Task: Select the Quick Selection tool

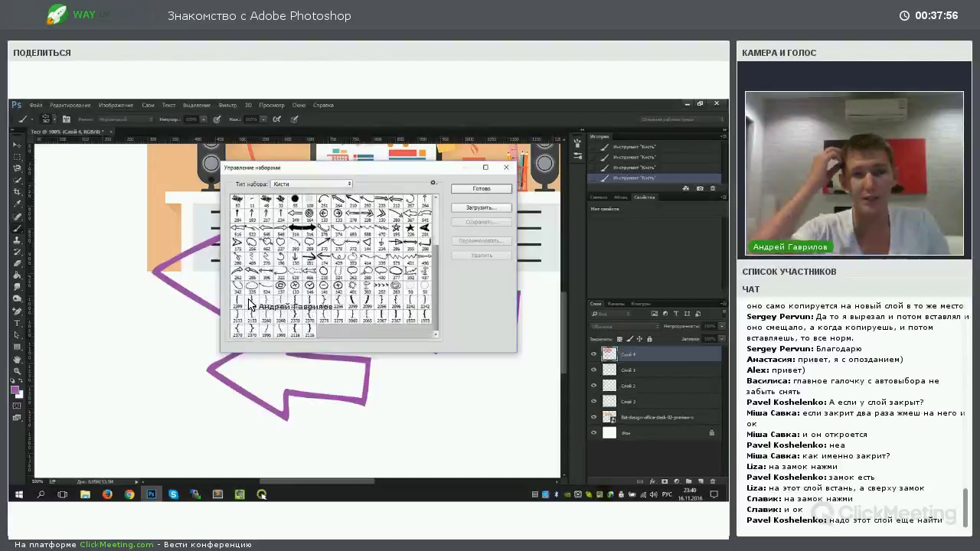Action: (x=16, y=179)
